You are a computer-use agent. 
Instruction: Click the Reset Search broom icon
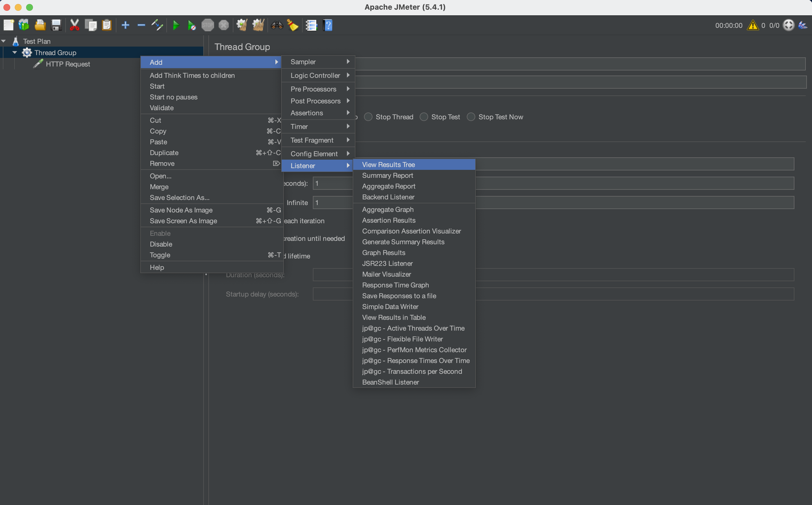click(x=293, y=25)
